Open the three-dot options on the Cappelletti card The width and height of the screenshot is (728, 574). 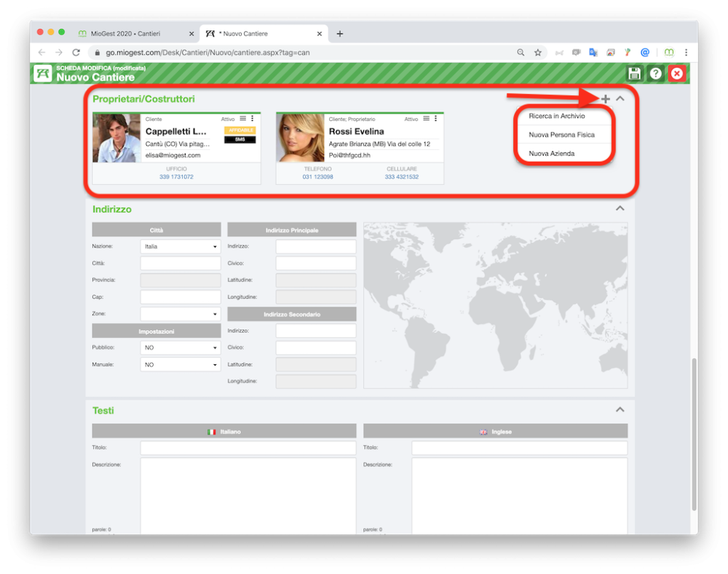pyautogui.click(x=252, y=119)
